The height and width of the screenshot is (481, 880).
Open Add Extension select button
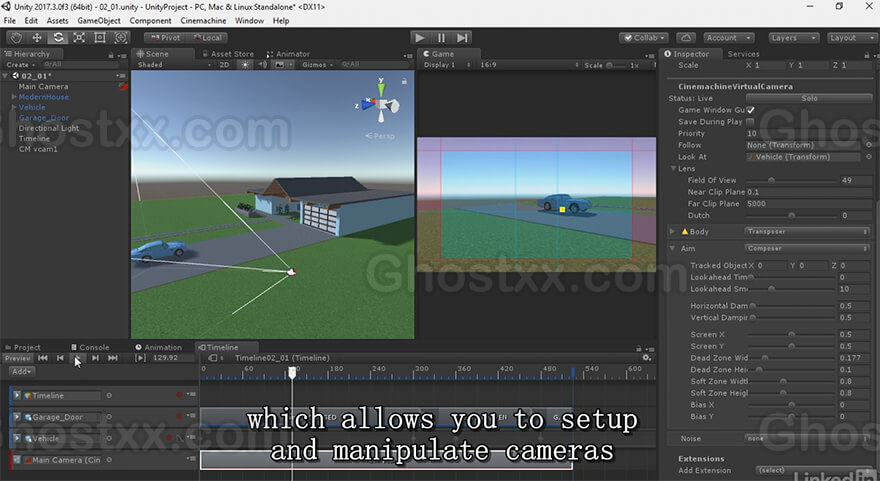pyautogui.click(x=813, y=470)
